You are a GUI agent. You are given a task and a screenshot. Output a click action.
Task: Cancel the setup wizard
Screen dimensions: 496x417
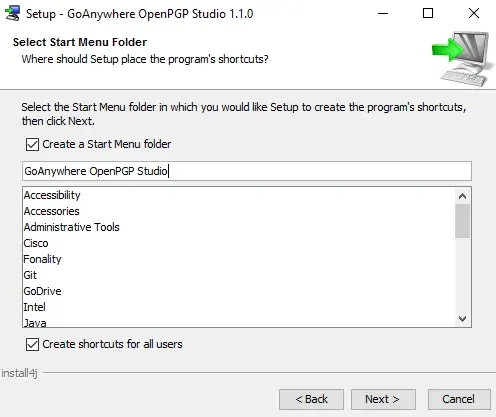[459, 399]
